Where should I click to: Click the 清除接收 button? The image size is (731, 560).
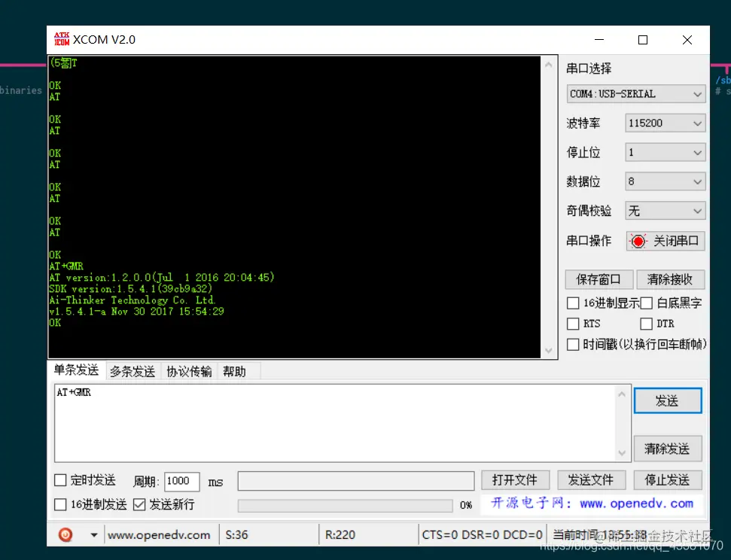pos(670,279)
